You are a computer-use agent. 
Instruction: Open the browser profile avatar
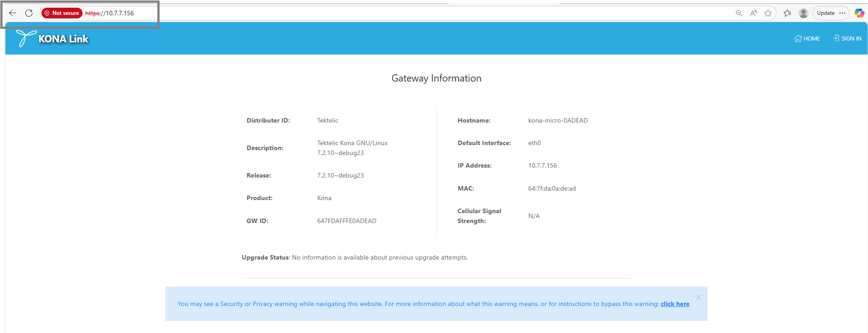click(804, 13)
